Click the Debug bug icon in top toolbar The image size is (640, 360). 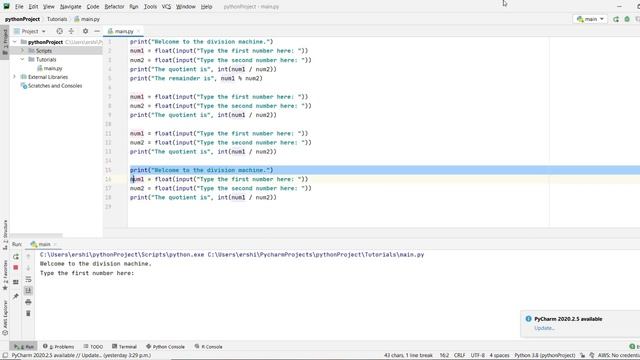(627, 19)
